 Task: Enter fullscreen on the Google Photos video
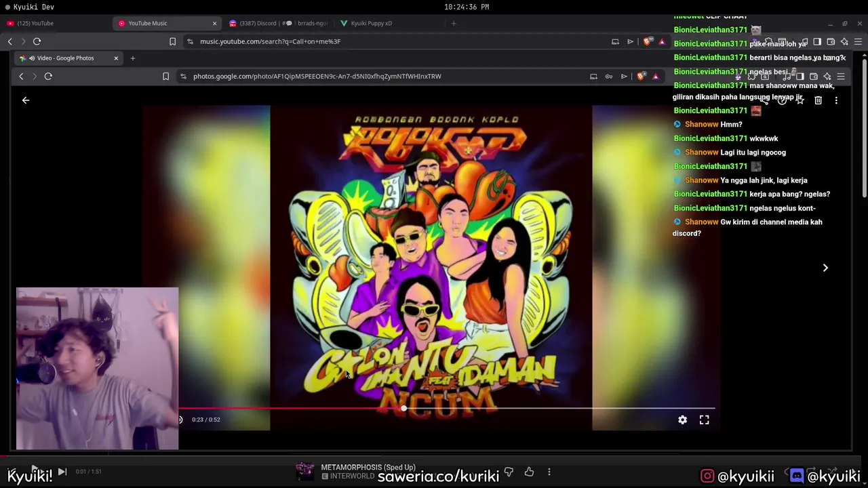tap(705, 420)
